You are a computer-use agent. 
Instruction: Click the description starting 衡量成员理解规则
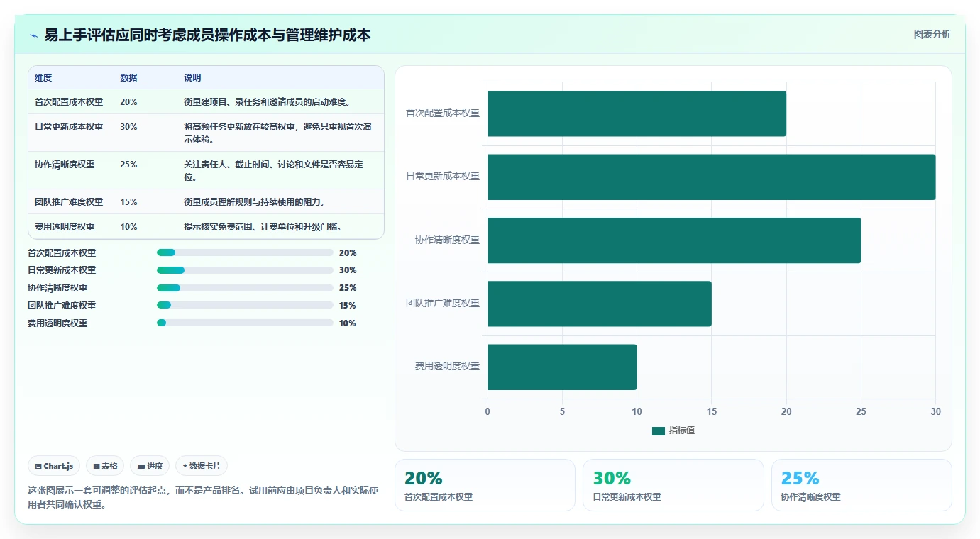254,202
